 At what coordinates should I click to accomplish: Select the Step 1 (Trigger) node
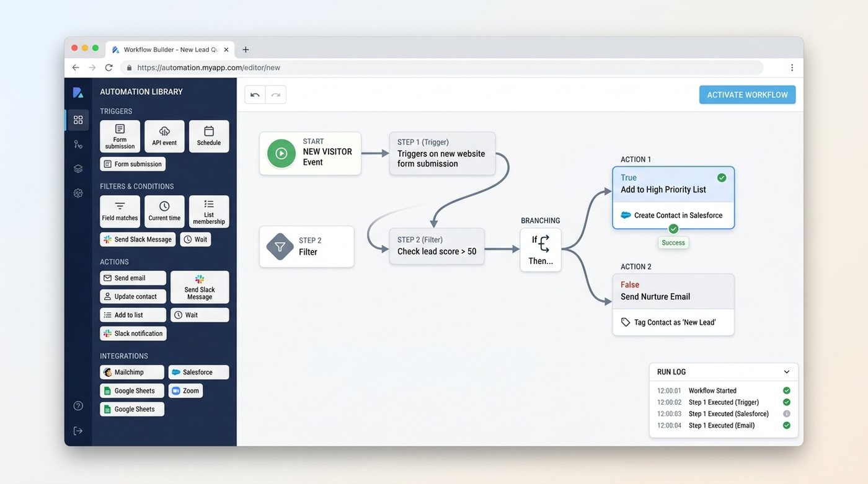coord(443,153)
